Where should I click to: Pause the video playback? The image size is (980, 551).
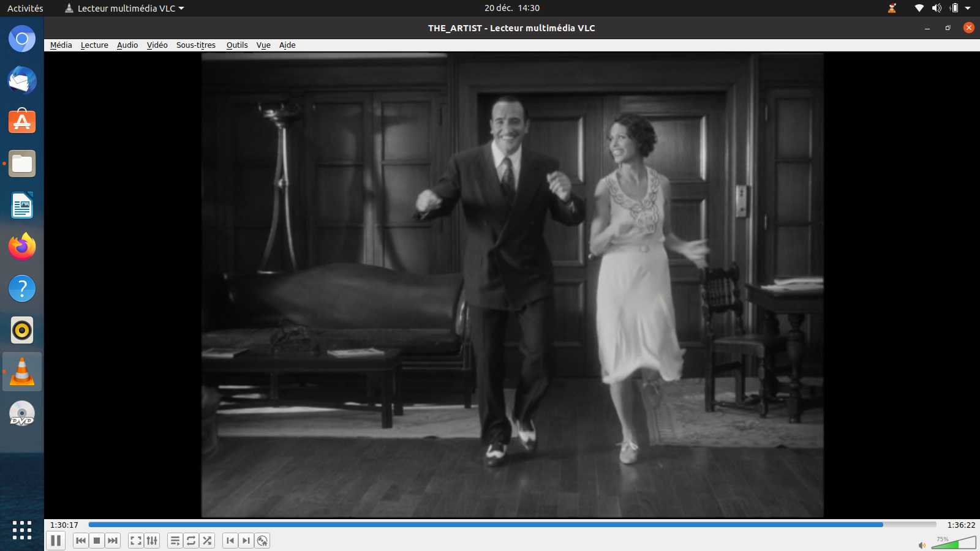point(56,541)
